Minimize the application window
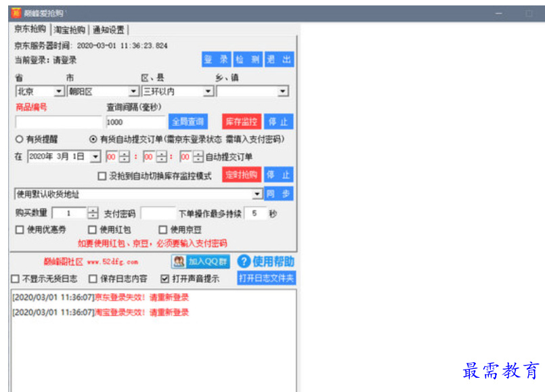The height and width of the screenshot is (392, 545). coord(498,14)
